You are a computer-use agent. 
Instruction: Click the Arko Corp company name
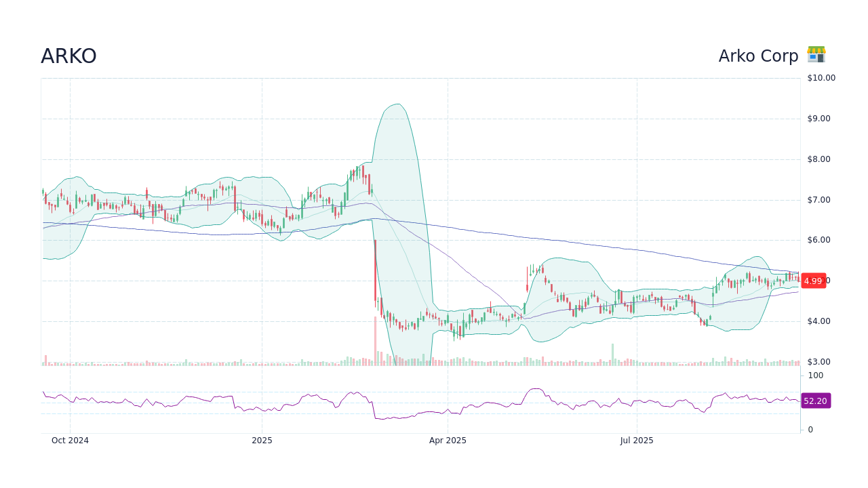click(x=758, y=56)
